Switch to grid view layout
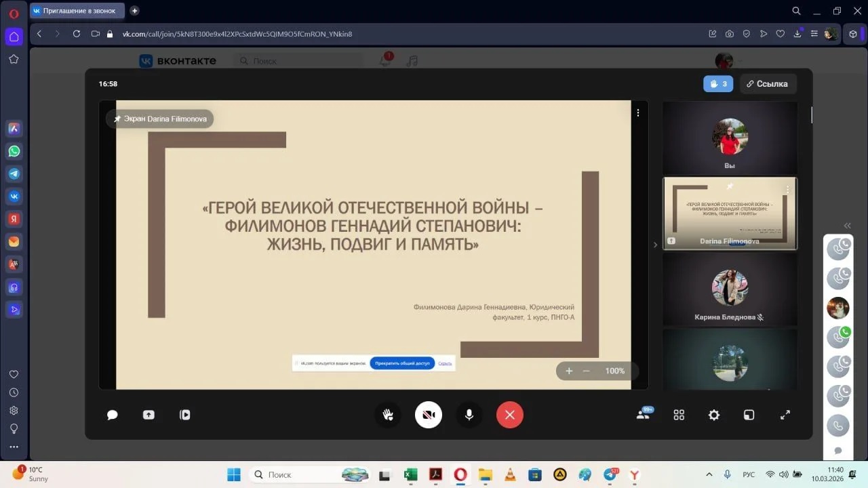 pyautogui.click(x=679, y=415)
